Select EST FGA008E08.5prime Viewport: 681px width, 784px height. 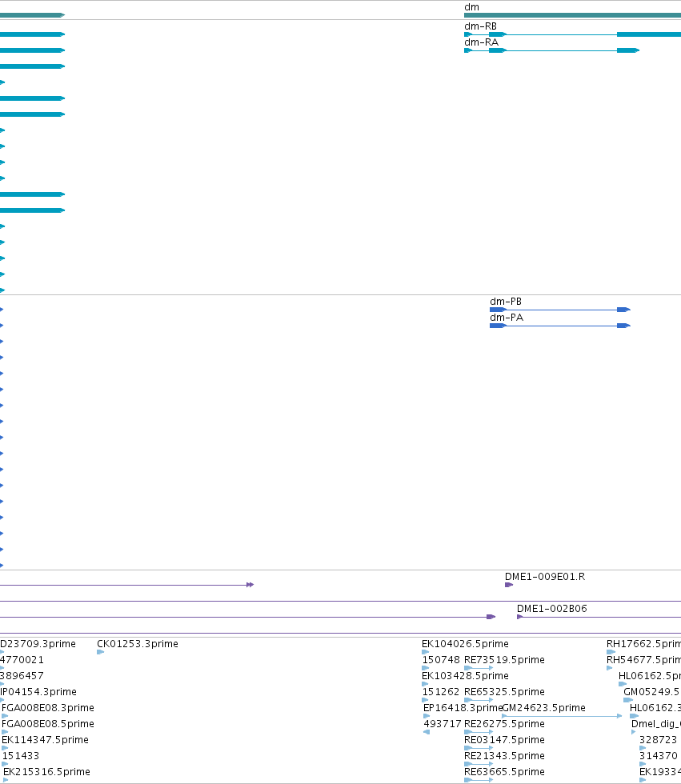tap(47, 724)
